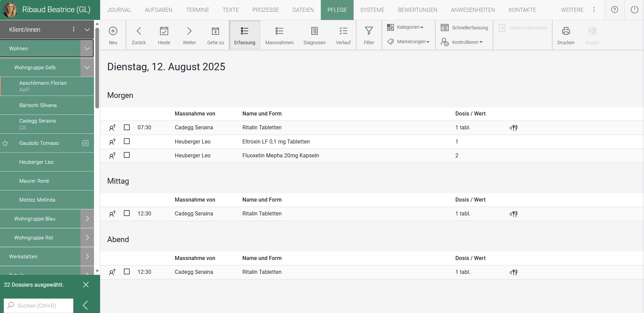Click the help question mark icon
The image size is (644, 313).
[615, 10]
